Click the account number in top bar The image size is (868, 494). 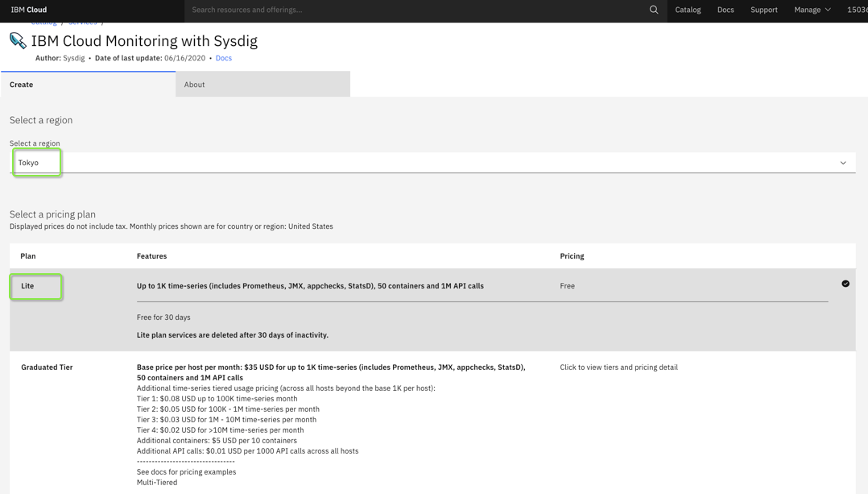coord(857,10)
